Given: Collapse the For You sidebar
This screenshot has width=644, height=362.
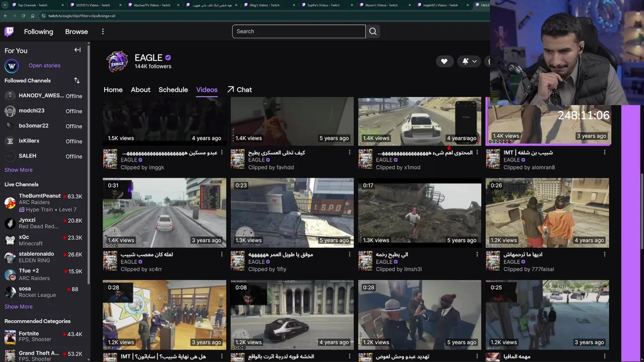Looking at the screenshot, I should click(x=77, y=50).
